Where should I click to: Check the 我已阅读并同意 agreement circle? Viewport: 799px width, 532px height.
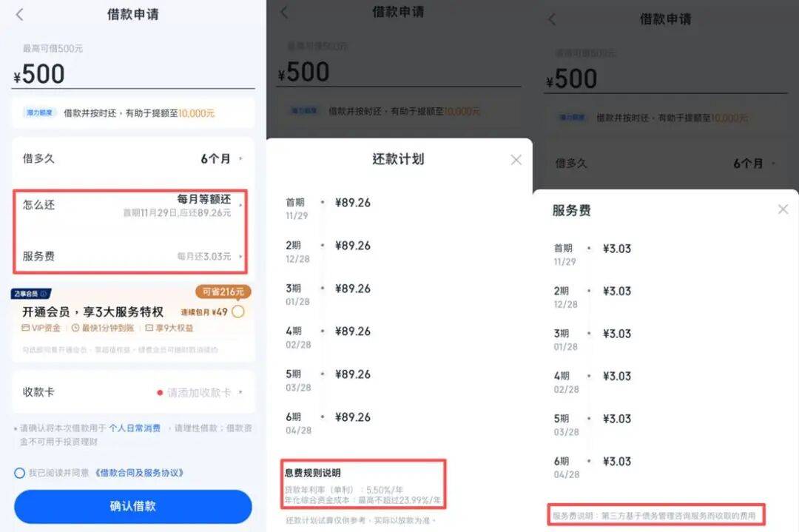(19, 473)
